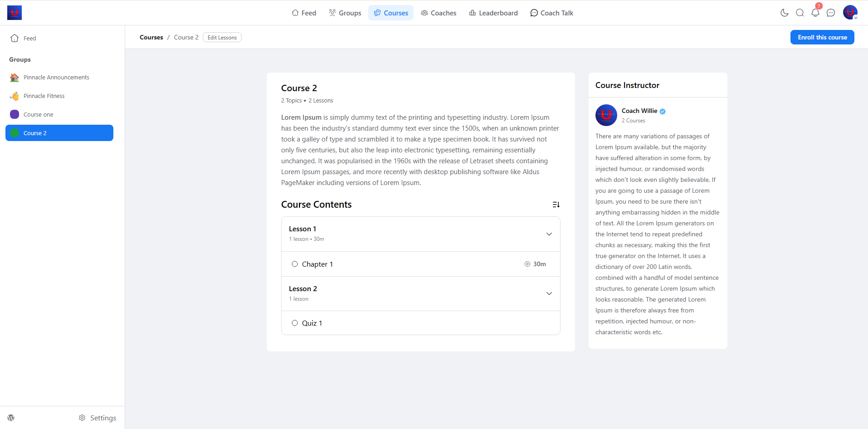Open user profile avatar menu
The image size is (868, 429).
coord(850,13)
